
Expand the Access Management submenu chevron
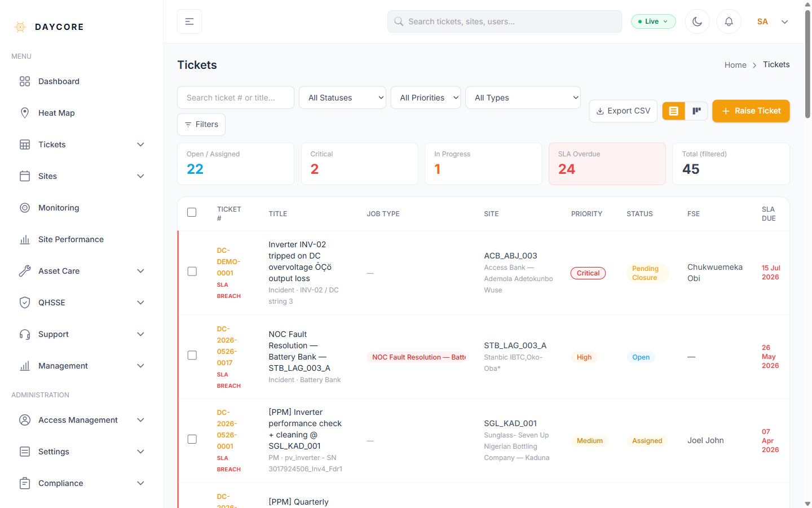click(x=141, y=420)
